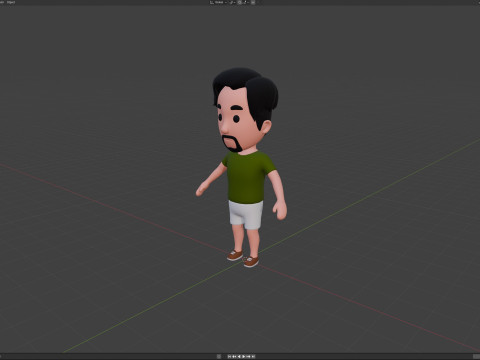Jump to the first frame of playback
This screenshot has height=360, width=480.
[229, 357]
